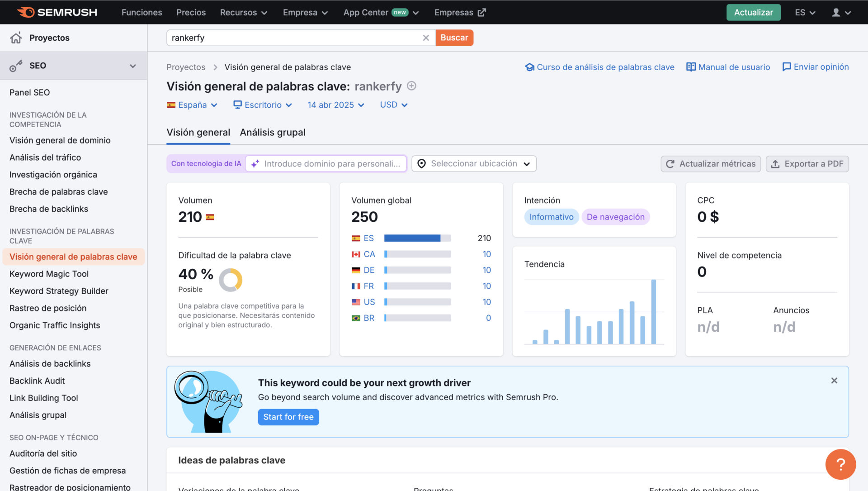Click the graduation cap course icon

click(529, 67)
